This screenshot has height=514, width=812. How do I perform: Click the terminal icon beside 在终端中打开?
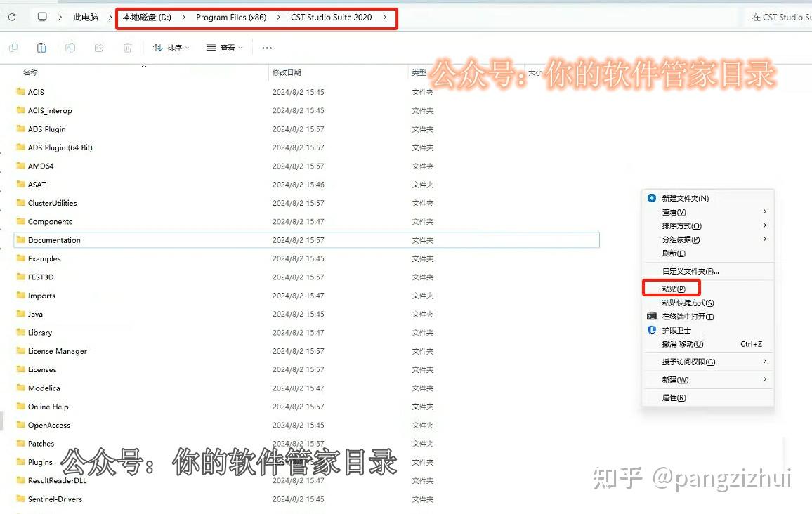point(651,316)
